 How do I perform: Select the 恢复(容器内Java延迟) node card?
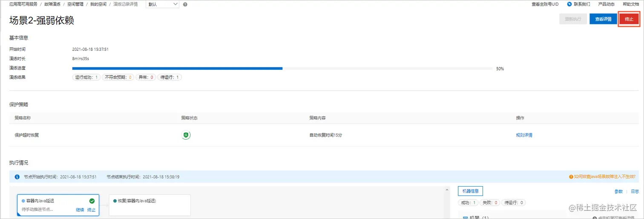click(150, 205)
